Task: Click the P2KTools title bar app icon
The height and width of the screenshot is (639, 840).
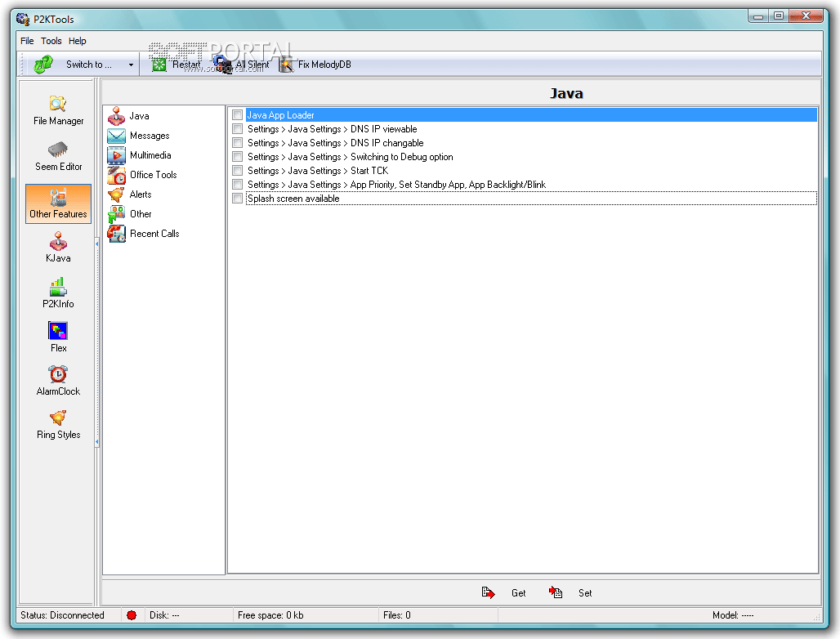Action: (23, 20)
